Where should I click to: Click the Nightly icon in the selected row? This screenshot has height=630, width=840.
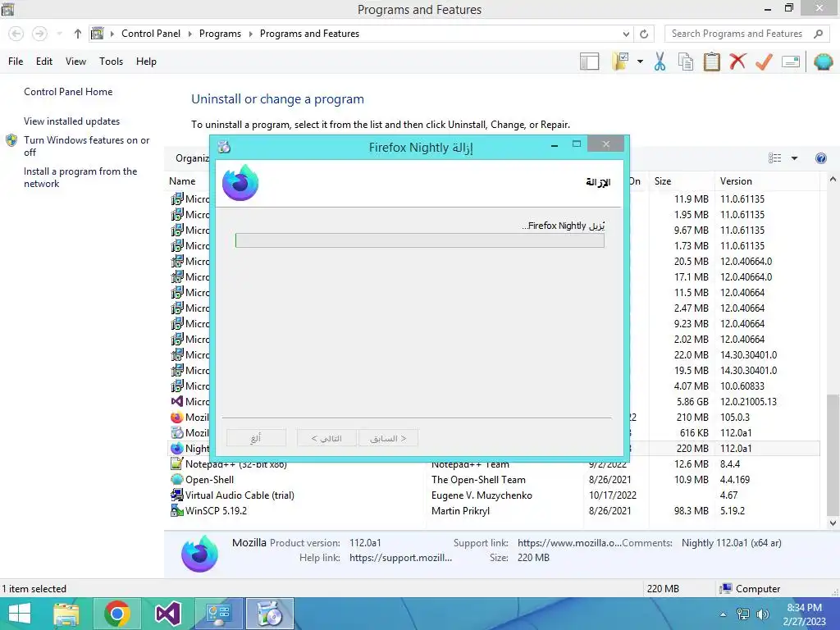point(177,449)
